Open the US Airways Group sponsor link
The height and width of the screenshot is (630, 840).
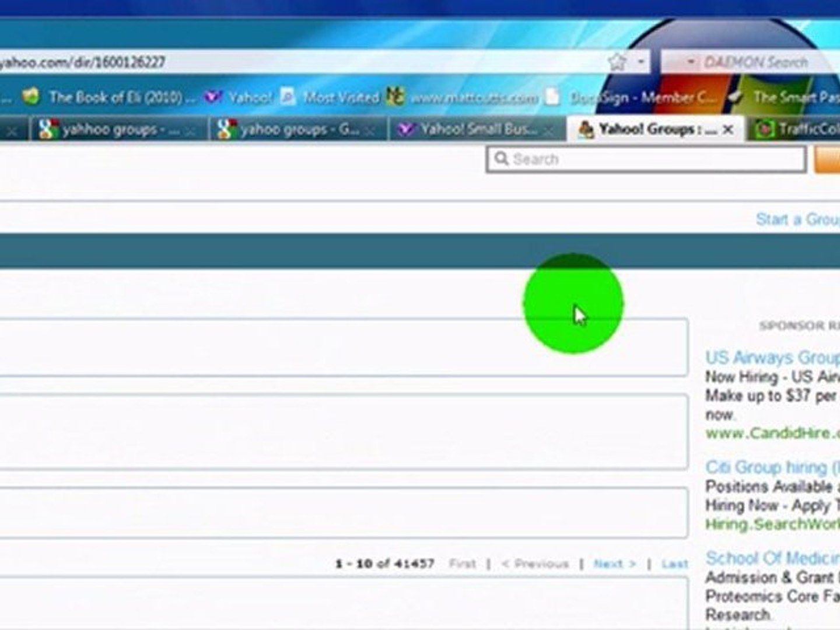[x=772, y=357]
